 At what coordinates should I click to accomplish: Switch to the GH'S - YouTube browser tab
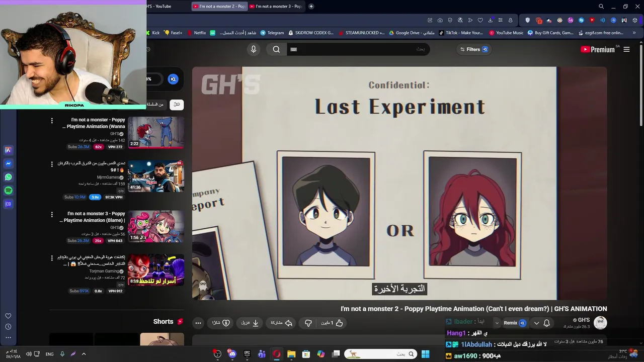tap(168, 6)
